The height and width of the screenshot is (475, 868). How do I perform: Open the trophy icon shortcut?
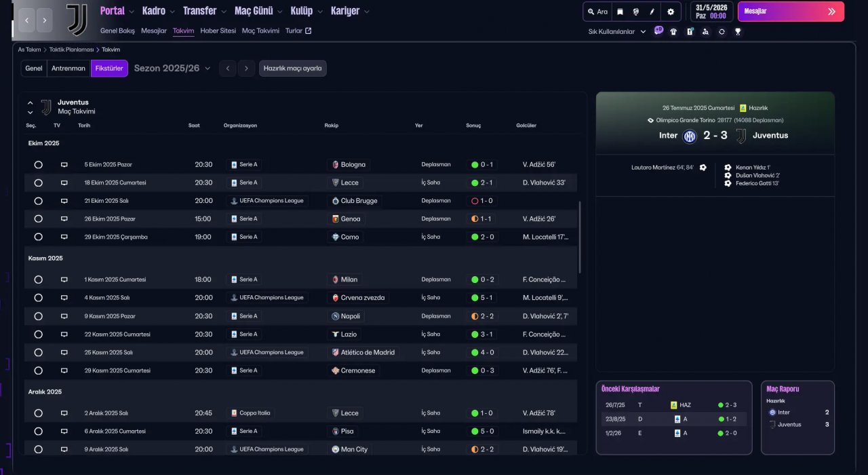pos(738,31)
